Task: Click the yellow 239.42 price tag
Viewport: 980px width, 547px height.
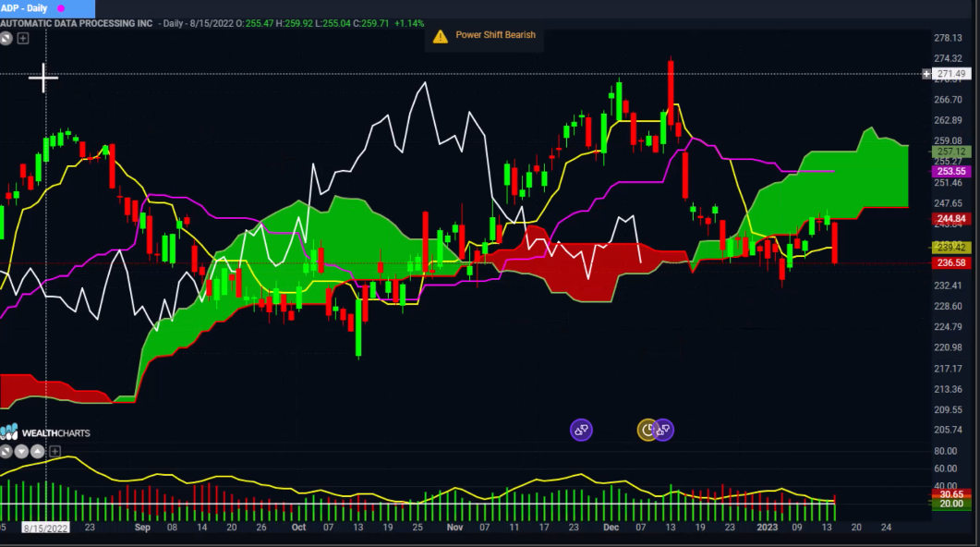Action: click(951, 248)
